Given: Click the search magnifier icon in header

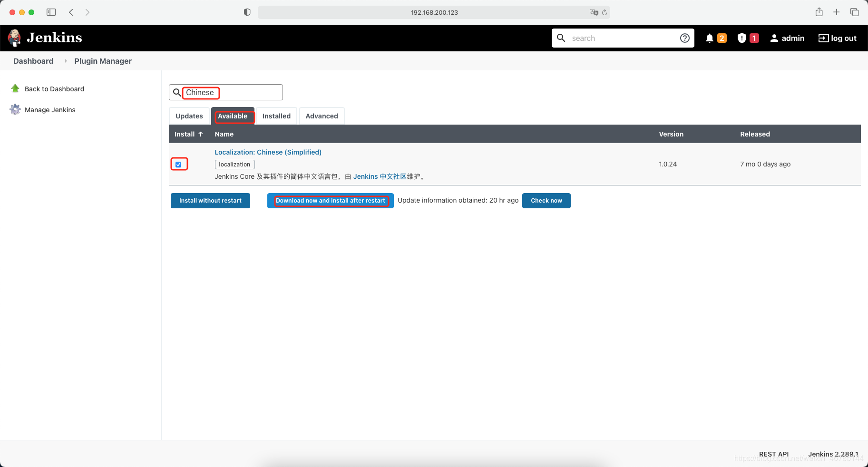Looking at the screenshot, I should 561,38.
